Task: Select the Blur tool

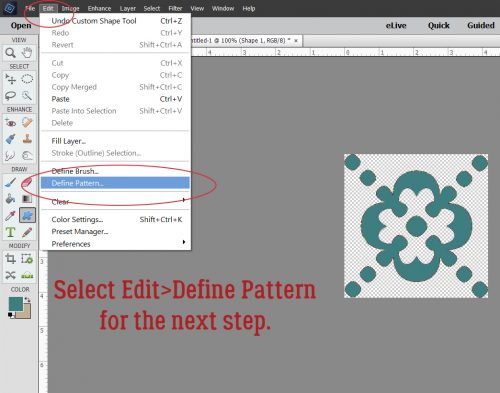Action: click(10, 155)
